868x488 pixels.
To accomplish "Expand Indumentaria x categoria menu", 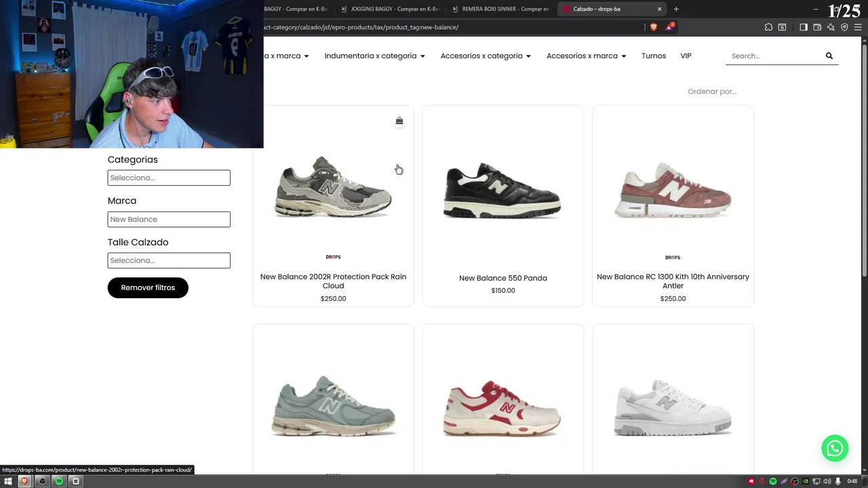I will (374, 56).
